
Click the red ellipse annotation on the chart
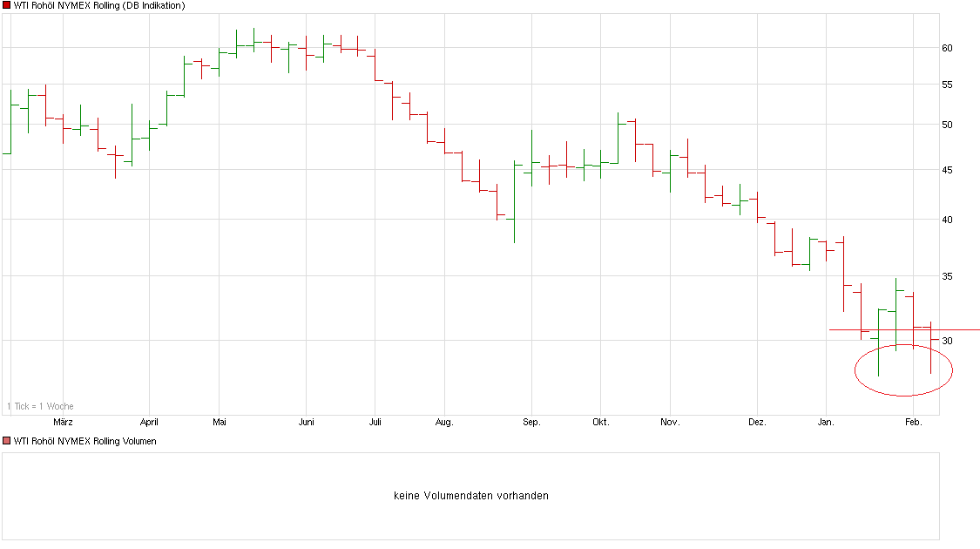coord(902,369)
